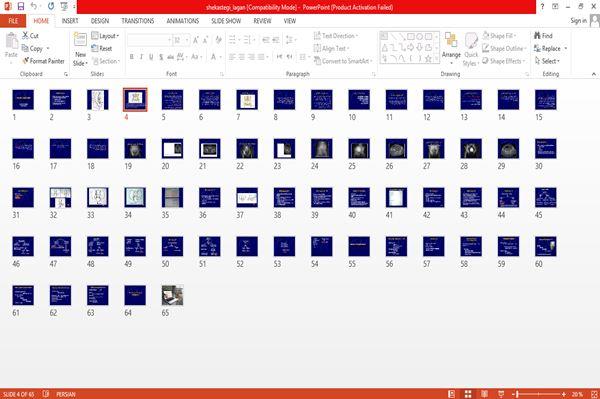Viewport: 600px width, 399px height.
Task: Open Shape Outline dropdown
Action: pyautogui.click(x=504, y=48)
